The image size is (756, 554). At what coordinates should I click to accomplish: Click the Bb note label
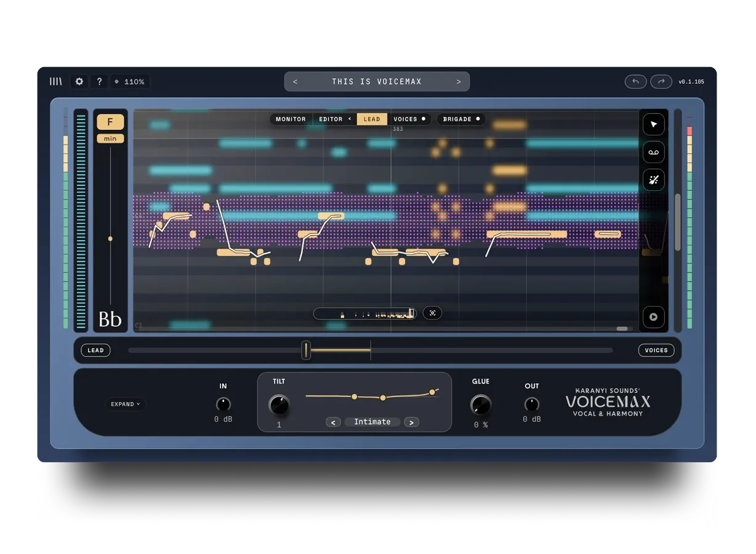click(x=110, y=319)
